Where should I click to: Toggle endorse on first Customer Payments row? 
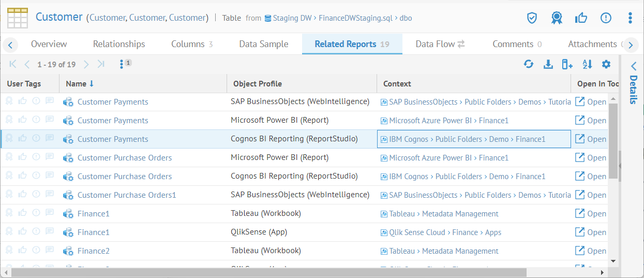tap(23, 101)
